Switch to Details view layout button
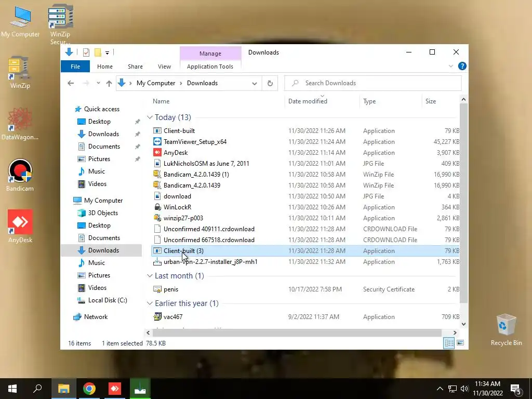Viewport: 532px width, 399px height. 449,343
